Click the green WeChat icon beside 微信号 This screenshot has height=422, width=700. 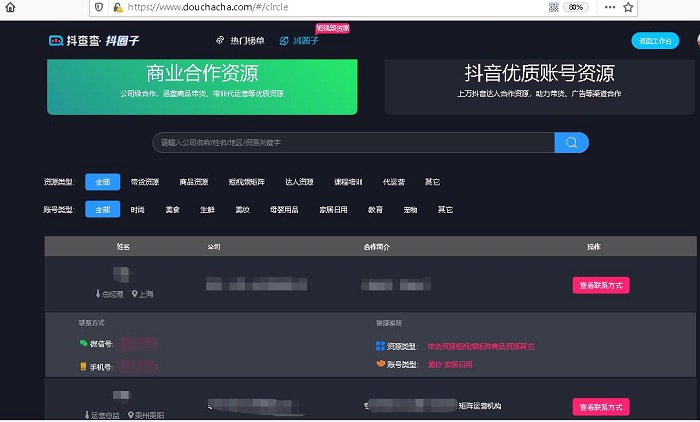(83, 343)
